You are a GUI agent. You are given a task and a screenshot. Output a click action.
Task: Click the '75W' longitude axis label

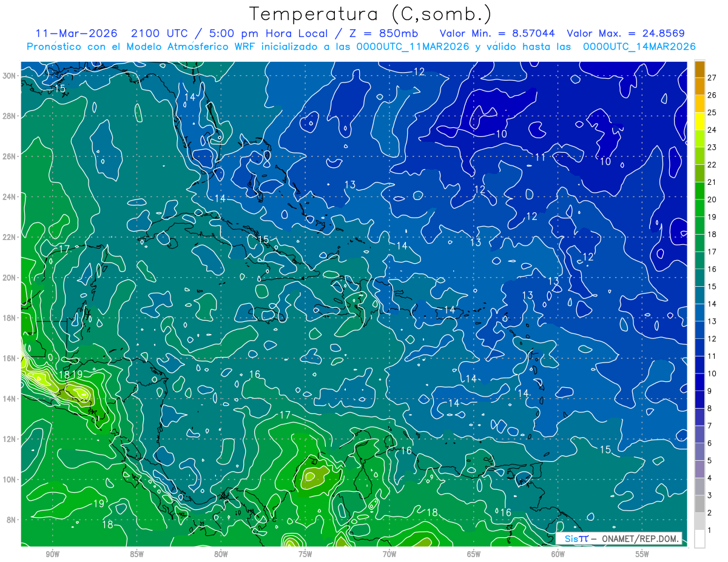pyautogui.click(x=305, y=554)
